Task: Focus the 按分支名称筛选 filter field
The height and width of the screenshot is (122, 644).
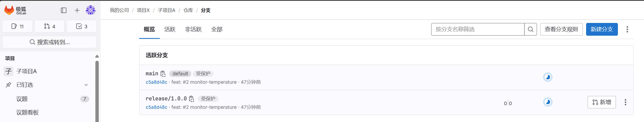Action: pyautogui.click(x=478, y=29)
